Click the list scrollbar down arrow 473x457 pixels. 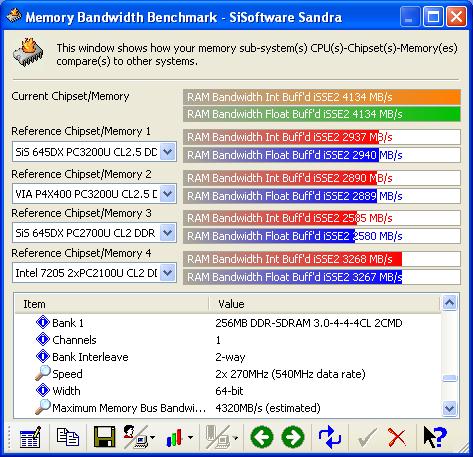450,408
